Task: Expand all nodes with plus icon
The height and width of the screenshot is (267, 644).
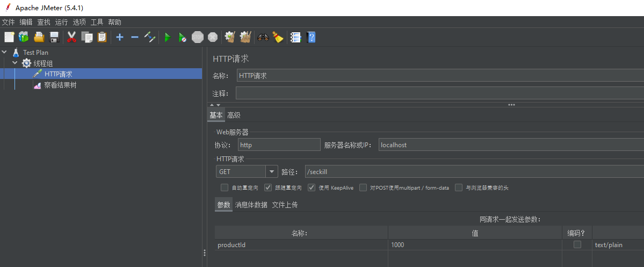Action: [x=120, y=38]
